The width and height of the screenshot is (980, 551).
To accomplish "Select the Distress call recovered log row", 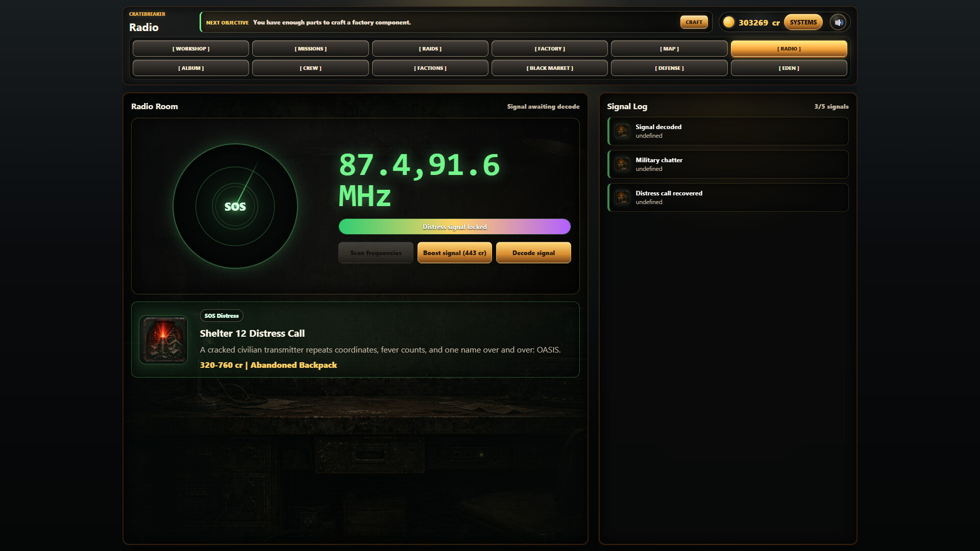I will pos(728,197).
